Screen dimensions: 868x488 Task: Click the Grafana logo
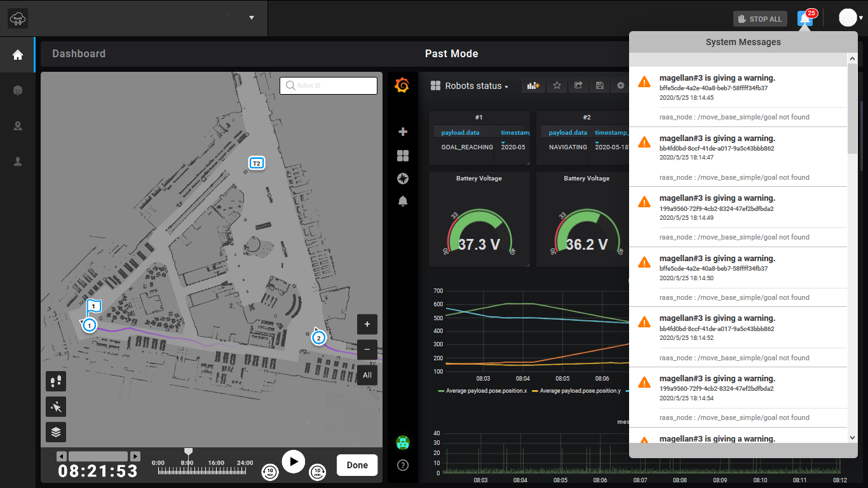[x=402, y=85]
